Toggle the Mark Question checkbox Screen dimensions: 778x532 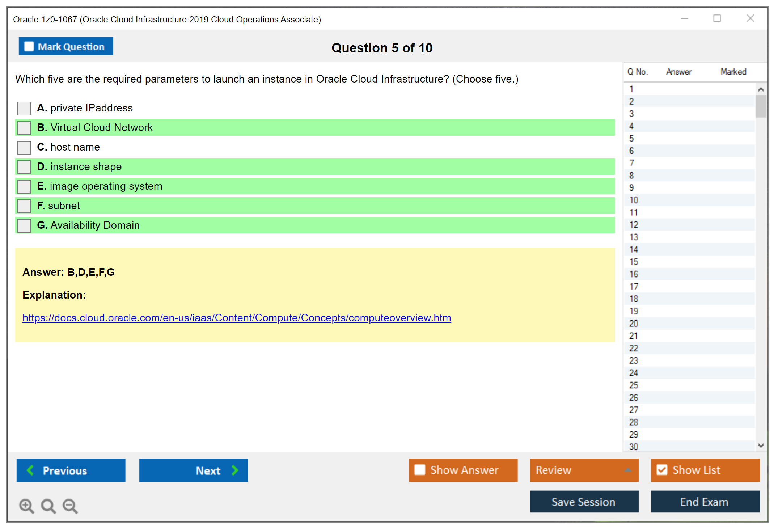click(29, 47)
